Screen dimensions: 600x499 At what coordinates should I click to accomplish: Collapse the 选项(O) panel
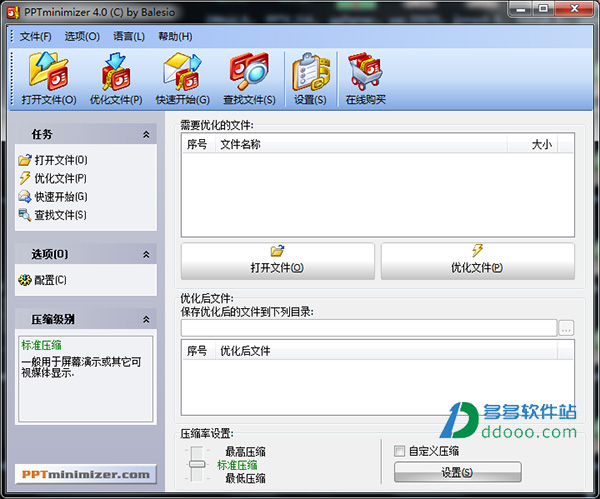point(146,254)
